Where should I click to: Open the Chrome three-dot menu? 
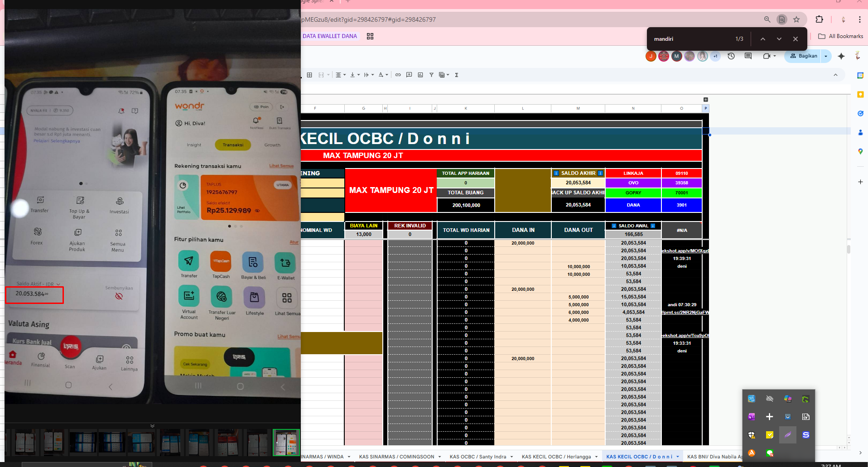[859, 19]
